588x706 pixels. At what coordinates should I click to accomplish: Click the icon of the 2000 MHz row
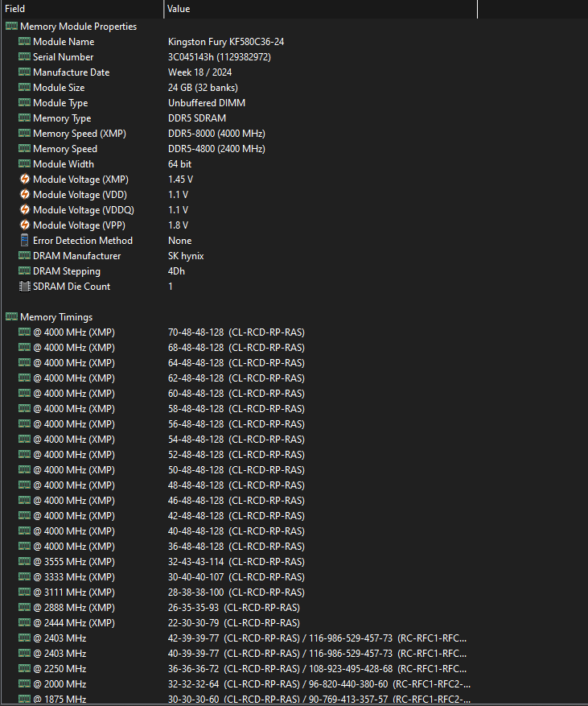tap(24, 684)
